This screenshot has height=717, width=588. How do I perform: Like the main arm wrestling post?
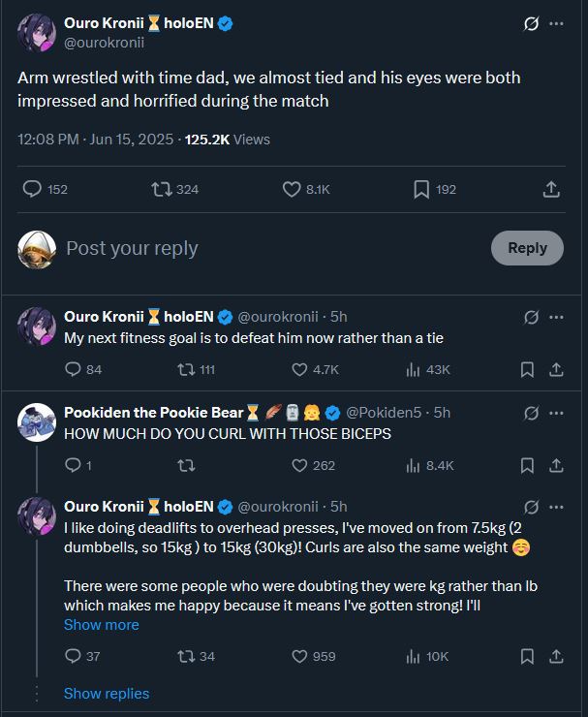(292, 189)
